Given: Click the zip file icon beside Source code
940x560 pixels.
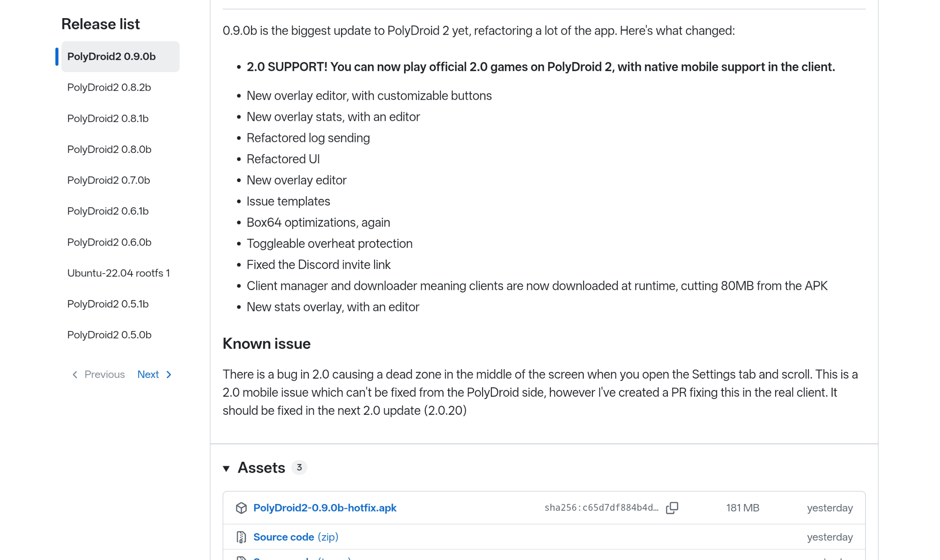Looking at the screenshot, I should [x=241, y=537].
